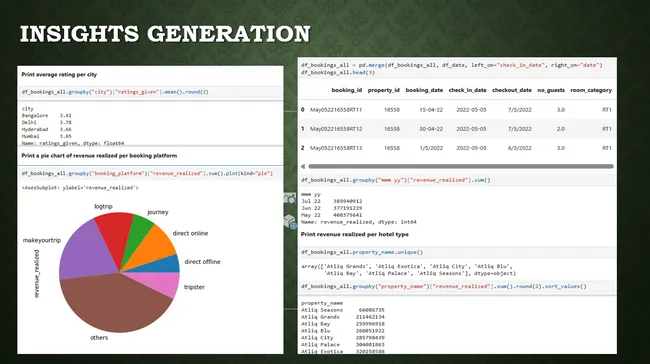Click the Atliq Grands 211462134 row
Image resolution: width=650 pixels, height=364 pixels.
pyautogui.click(x=343, y=317)
